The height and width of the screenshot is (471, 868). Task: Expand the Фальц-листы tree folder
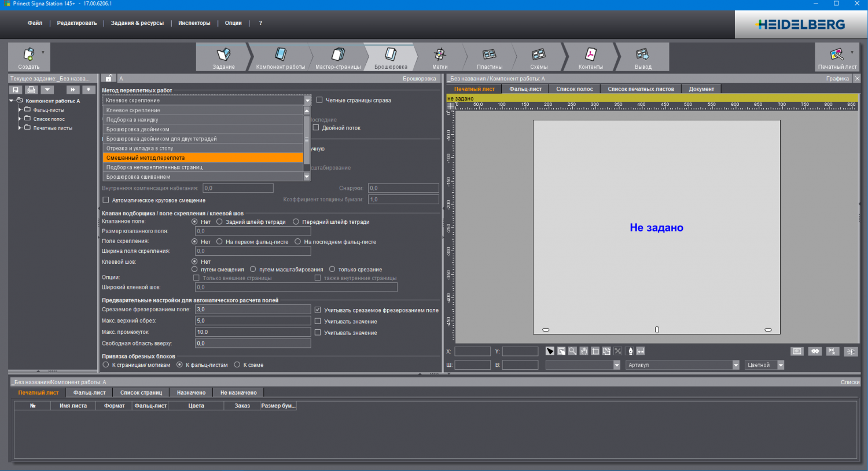(x=20, y=109)
